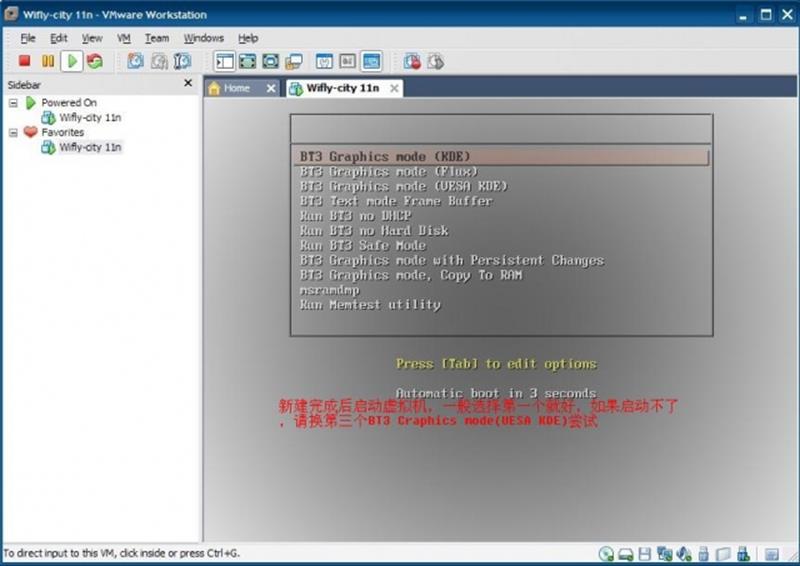Close the Home tab
Image resolution: width=800 pixels, height=566 pixels.
[x=271, y=88]
